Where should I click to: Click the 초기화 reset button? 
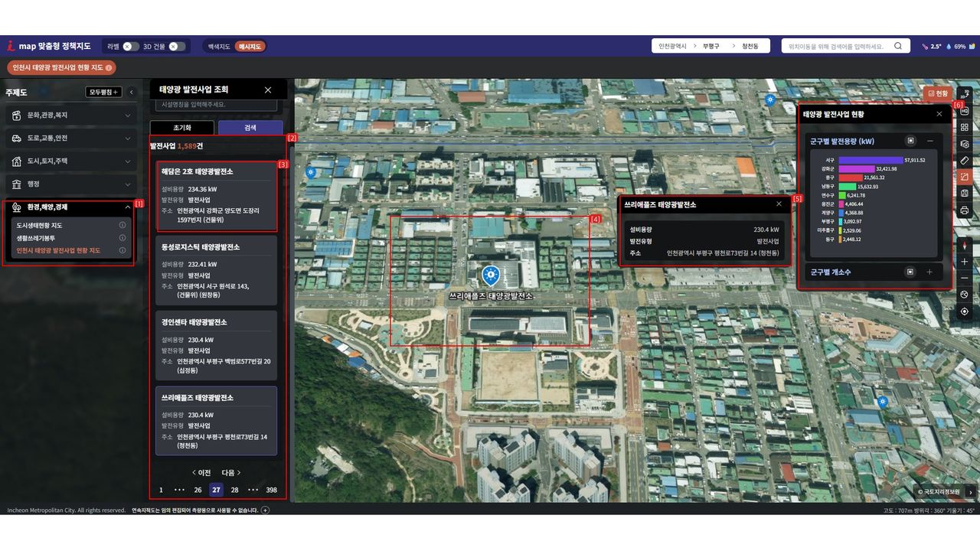182,128
